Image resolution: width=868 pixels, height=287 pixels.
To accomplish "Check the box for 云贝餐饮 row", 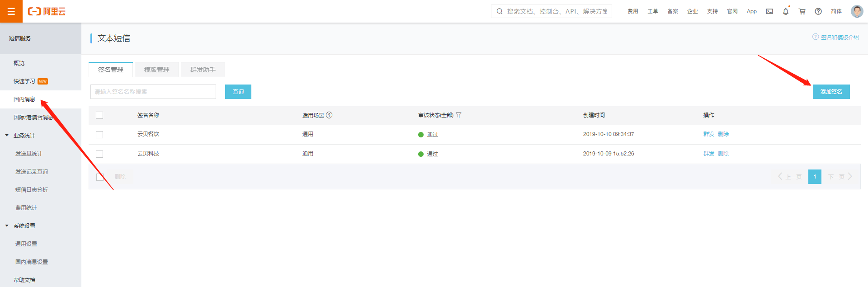I will pos(99,135).
